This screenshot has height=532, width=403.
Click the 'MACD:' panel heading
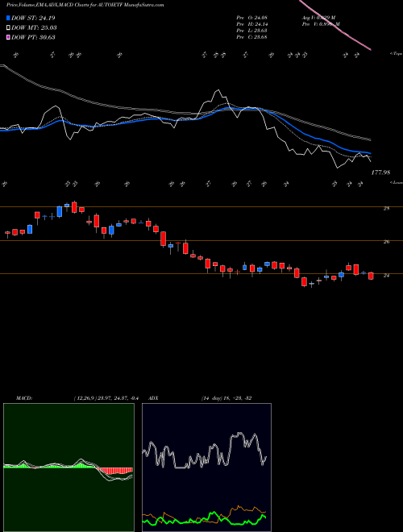(x=24, y=398)
